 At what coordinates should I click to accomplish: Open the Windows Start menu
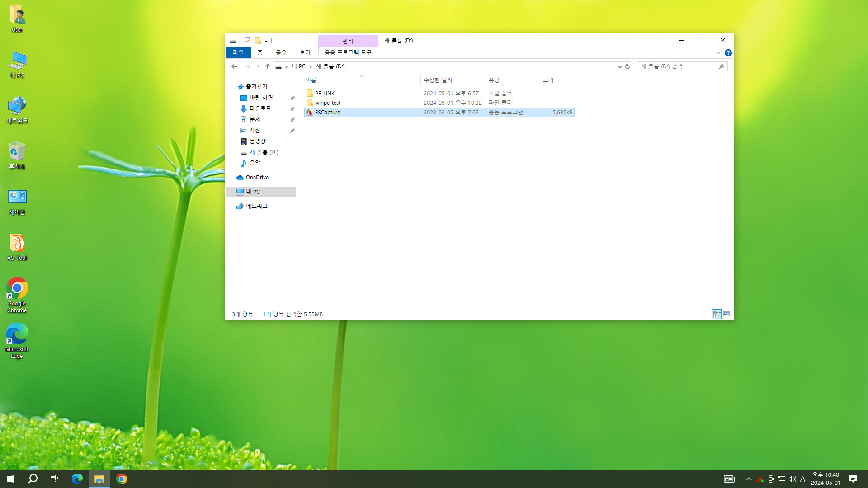tap(11, 479)
